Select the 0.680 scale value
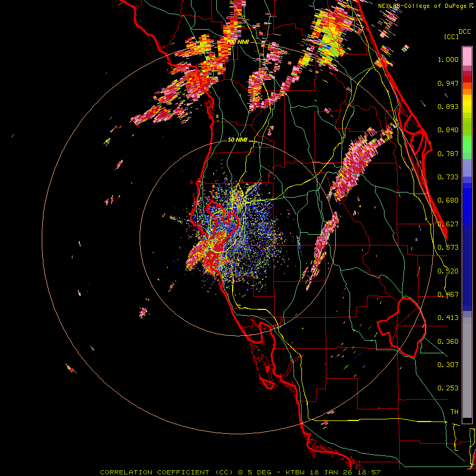The image size is (476, 476). pos(448,200)
